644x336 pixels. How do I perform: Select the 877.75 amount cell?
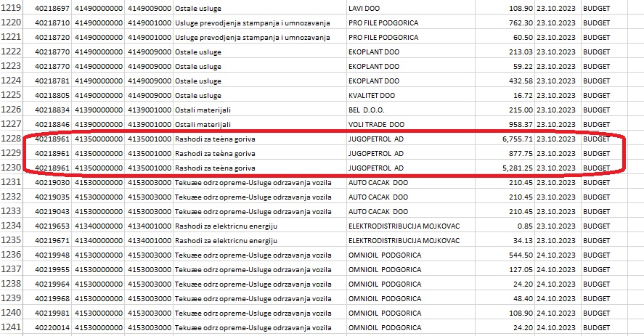pos(505,154)
